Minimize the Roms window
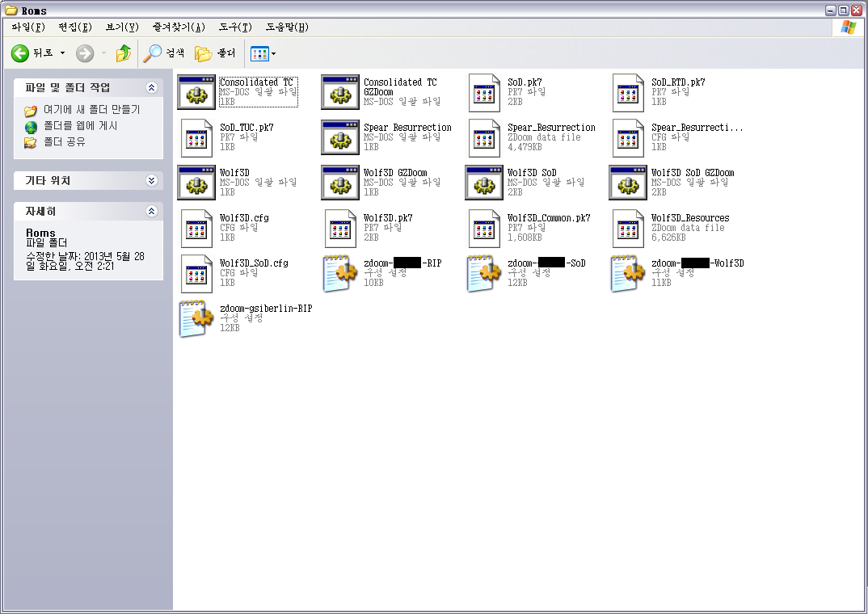The image size is (868, 614). tap(830, 10)
